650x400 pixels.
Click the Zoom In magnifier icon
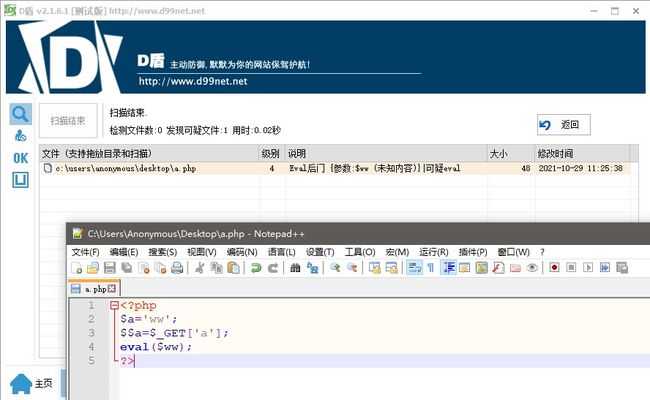[335, 268]
